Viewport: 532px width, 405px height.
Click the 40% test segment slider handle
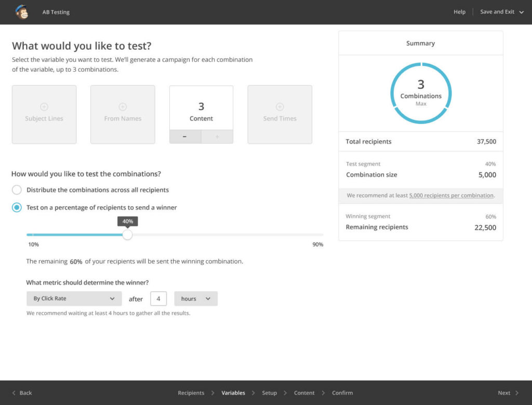(x=128, y=235)
